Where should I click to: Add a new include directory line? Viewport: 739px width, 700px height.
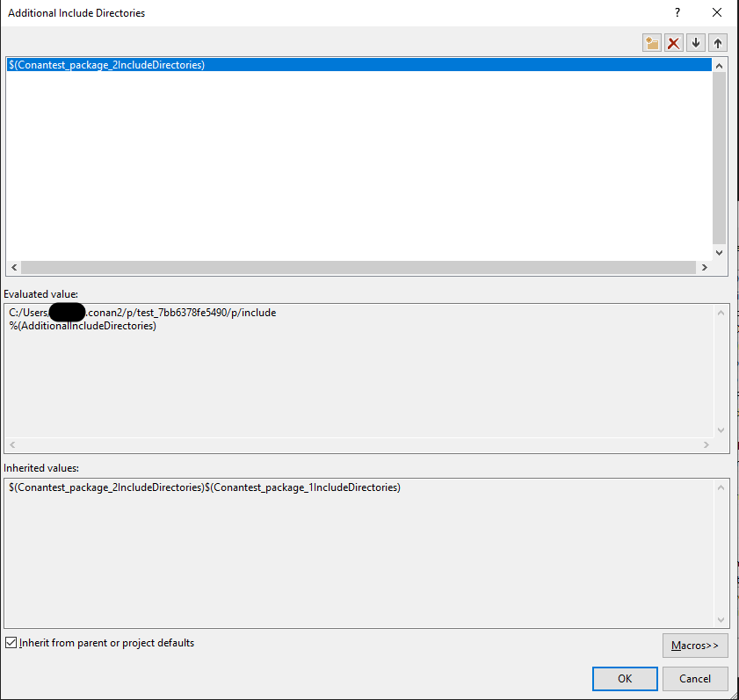tap(651, 42)
